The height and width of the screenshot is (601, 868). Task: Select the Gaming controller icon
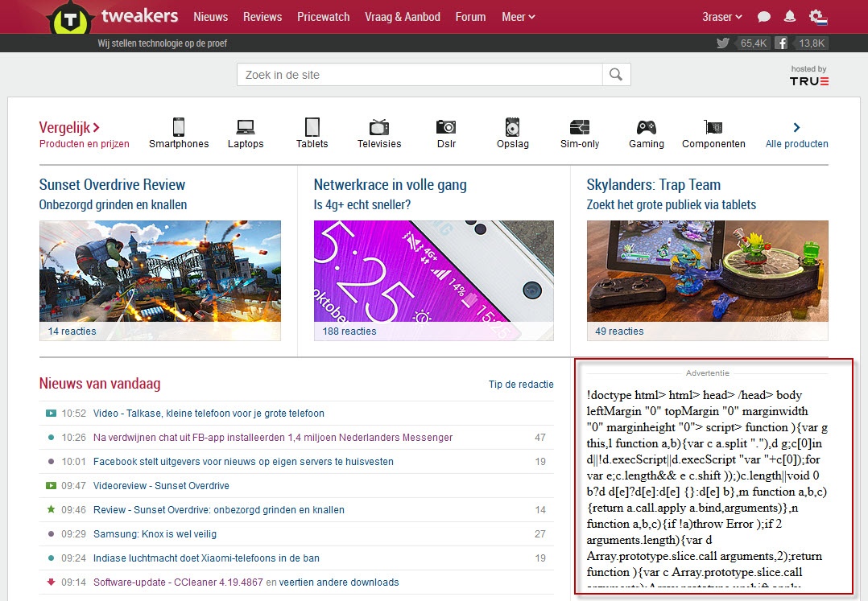646,126
